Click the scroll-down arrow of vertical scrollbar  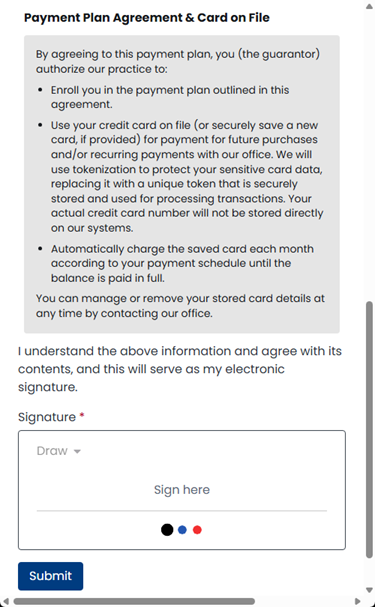coord(369,590)
